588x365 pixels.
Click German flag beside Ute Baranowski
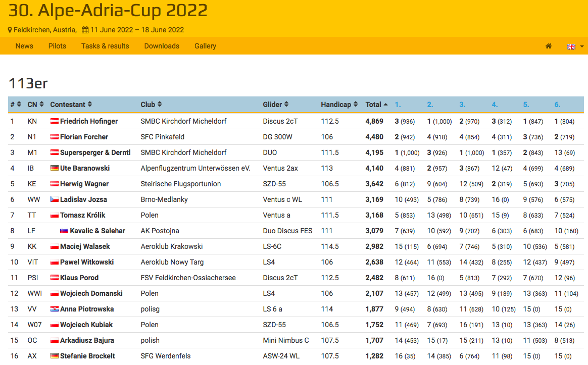[x=55, y=168]
